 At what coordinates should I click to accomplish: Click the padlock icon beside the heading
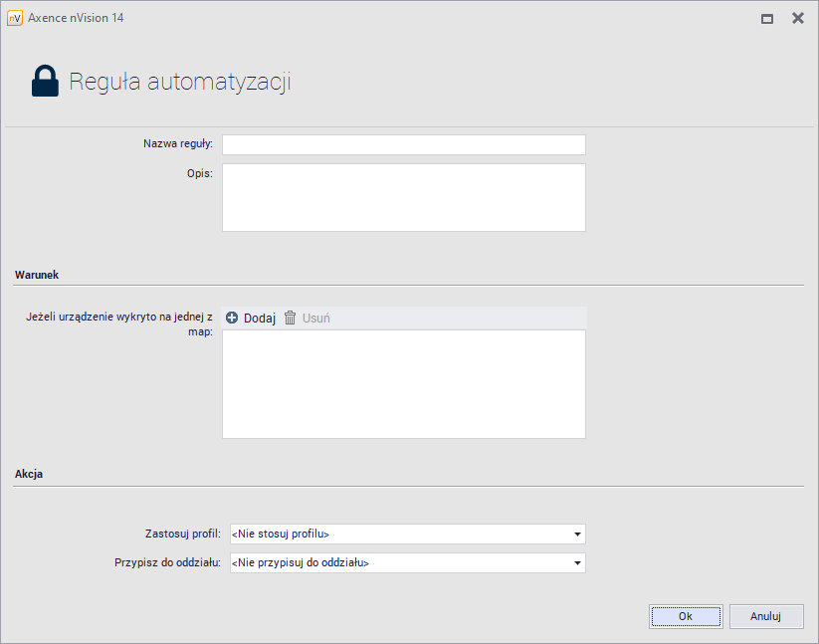[45, 82]
